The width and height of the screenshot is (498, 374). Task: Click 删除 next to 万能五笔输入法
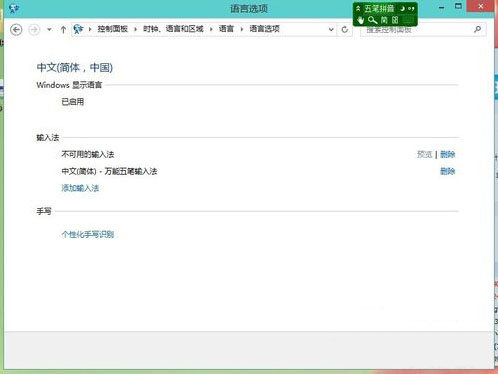click(448, 171)
